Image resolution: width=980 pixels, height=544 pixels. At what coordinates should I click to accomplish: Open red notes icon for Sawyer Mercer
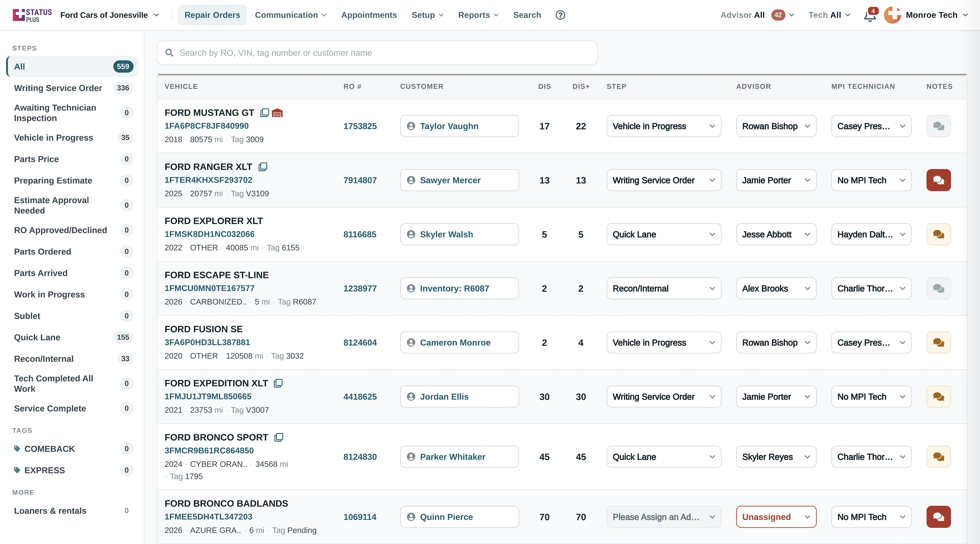tap(938, 180)
